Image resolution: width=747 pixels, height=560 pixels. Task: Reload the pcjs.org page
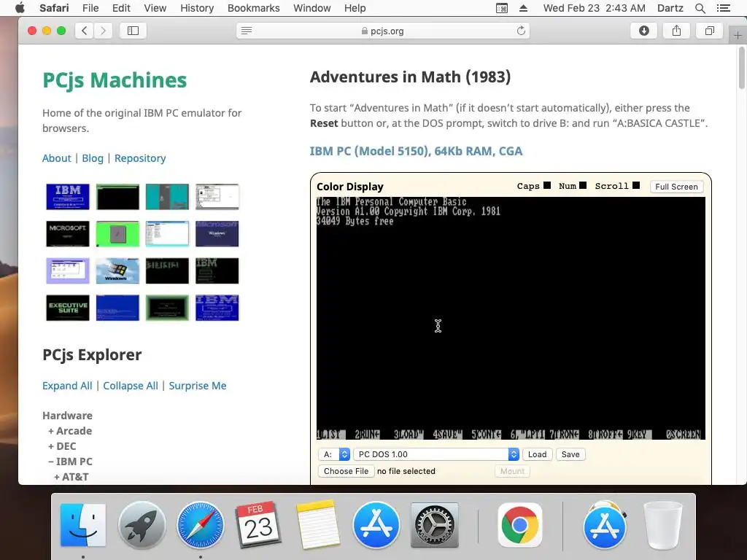coord(521,31)
